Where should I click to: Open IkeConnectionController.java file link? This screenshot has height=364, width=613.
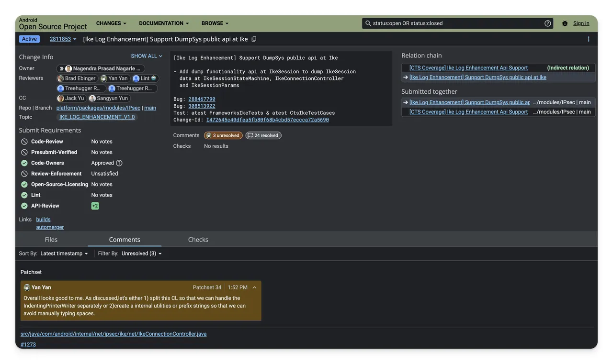pyautogui.click(x=114, y=334)
